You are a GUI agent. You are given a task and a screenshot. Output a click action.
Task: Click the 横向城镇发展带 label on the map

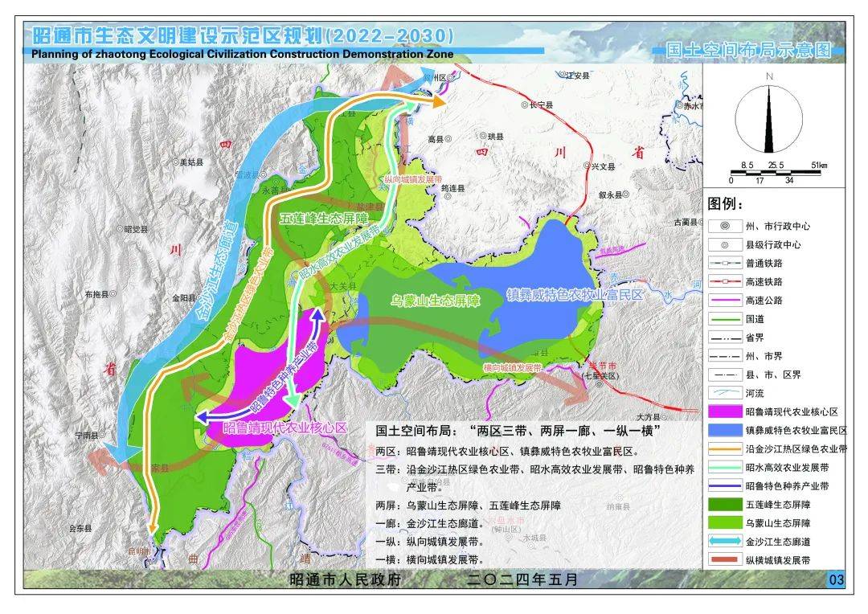pos(512,367)
